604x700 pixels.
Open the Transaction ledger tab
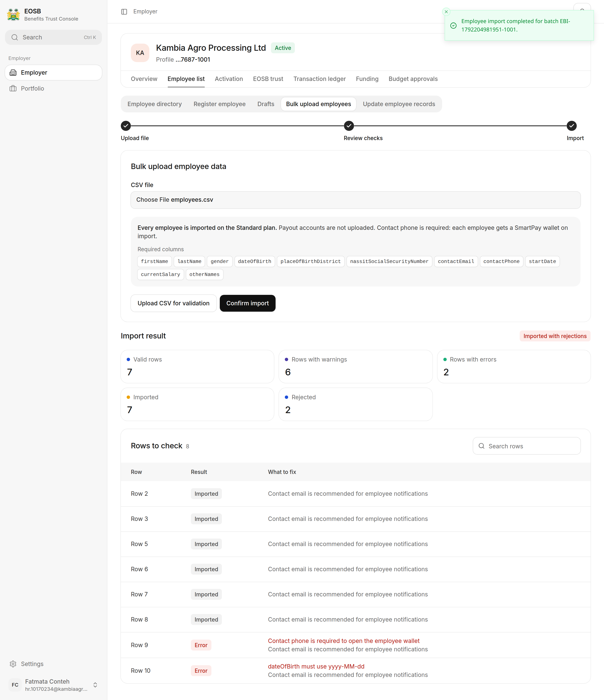click(x=319, y=79)
